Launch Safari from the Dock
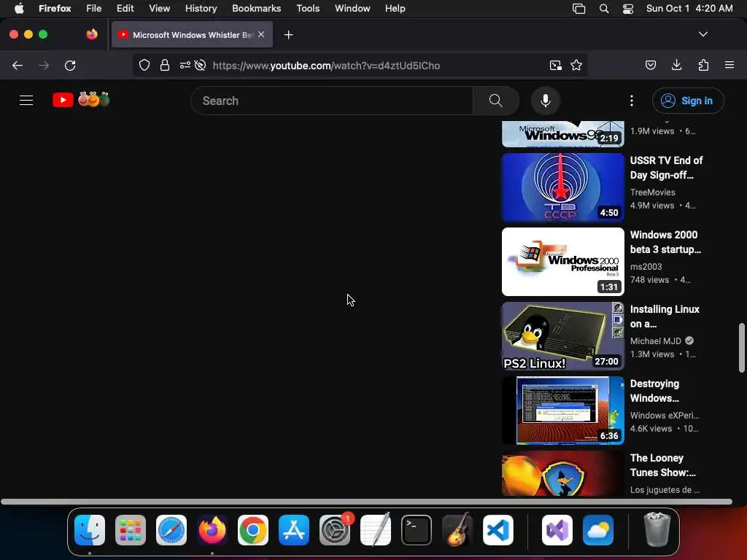The height and width of the screenshot is (560, 747). click(x=171, y=530)
